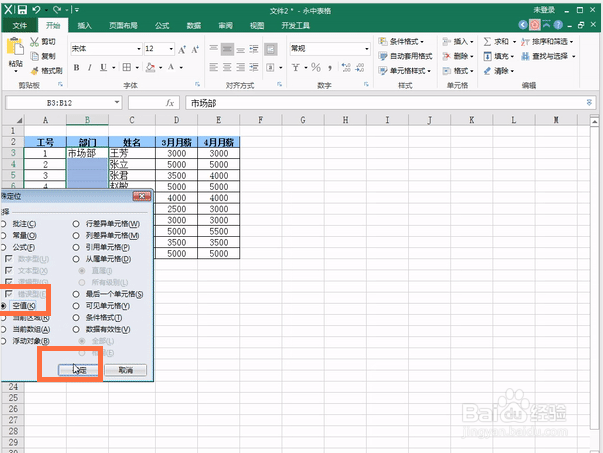Screen dimensions: 603x453
Task: Align text right in ribbon
Action: click(x=240, y=68)
